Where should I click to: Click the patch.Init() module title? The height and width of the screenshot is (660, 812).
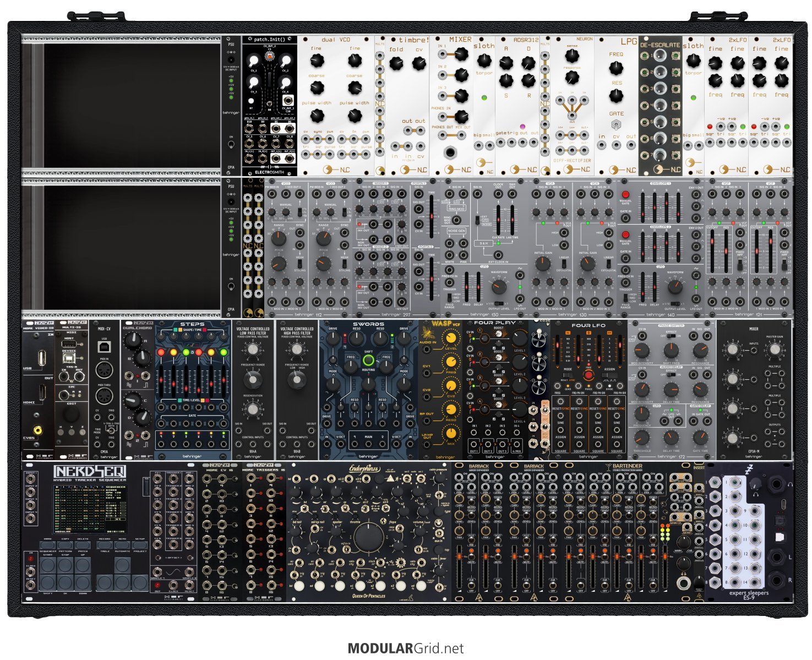[270, 40]
